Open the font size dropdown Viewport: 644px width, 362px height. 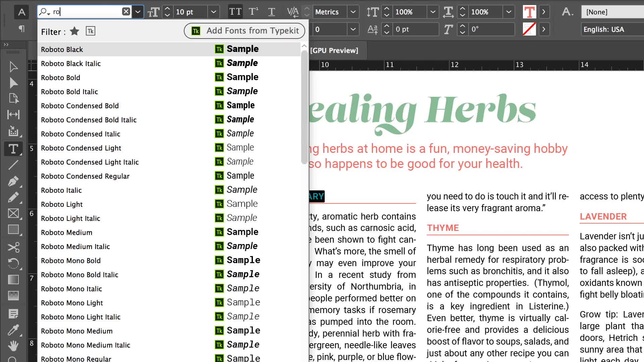(x=214, y=12)
